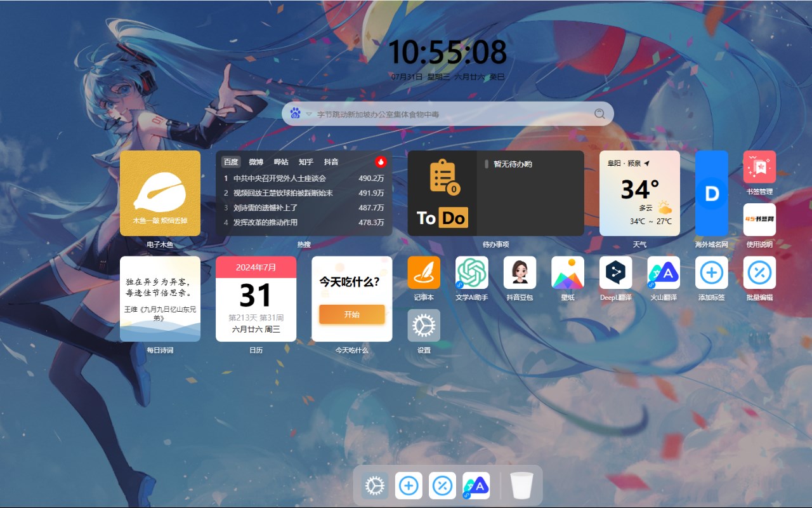Select the 百度 hot search tab

231,162
